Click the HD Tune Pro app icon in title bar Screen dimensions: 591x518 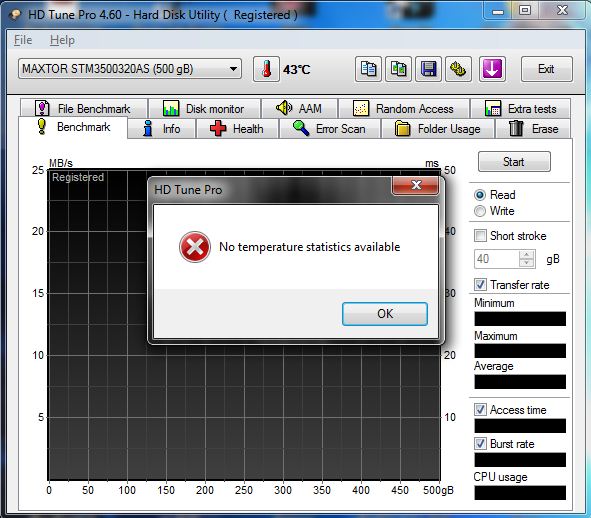(x=15, y=14)
